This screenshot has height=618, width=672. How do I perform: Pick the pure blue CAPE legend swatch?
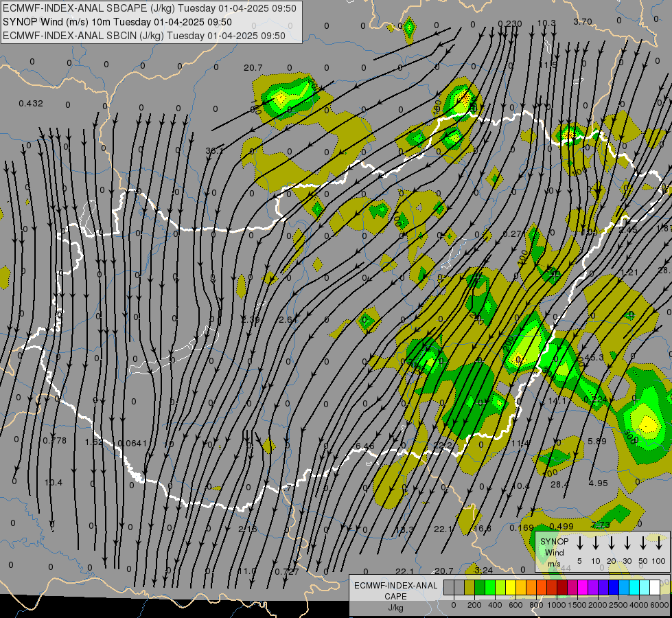pos(613,587)
